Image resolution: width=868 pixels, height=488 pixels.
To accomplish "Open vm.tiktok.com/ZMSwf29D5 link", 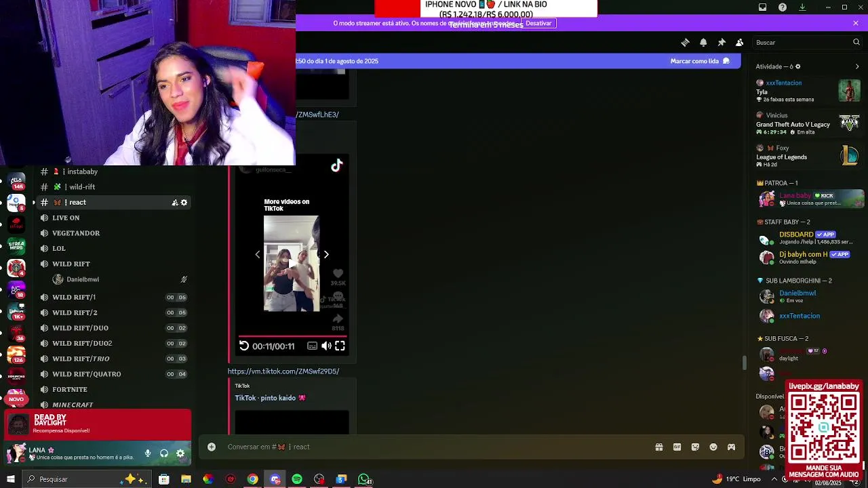I will 283,371.
